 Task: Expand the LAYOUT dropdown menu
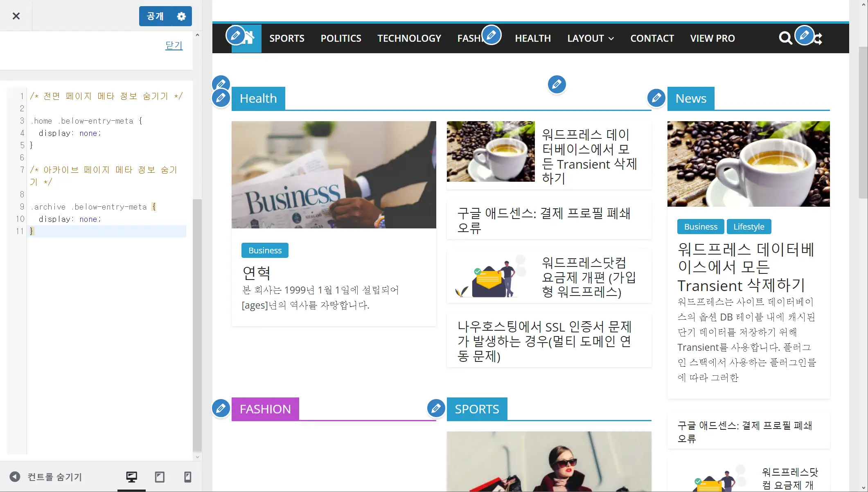590,38
